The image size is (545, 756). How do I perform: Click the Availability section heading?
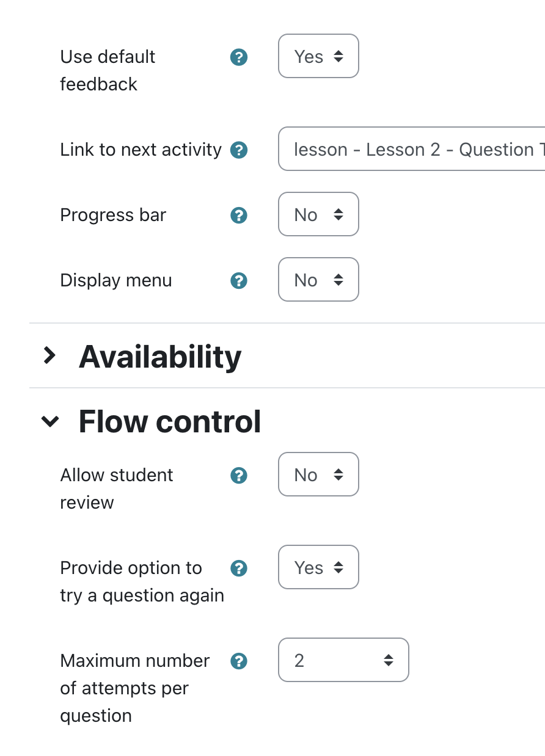click(160, 356)
